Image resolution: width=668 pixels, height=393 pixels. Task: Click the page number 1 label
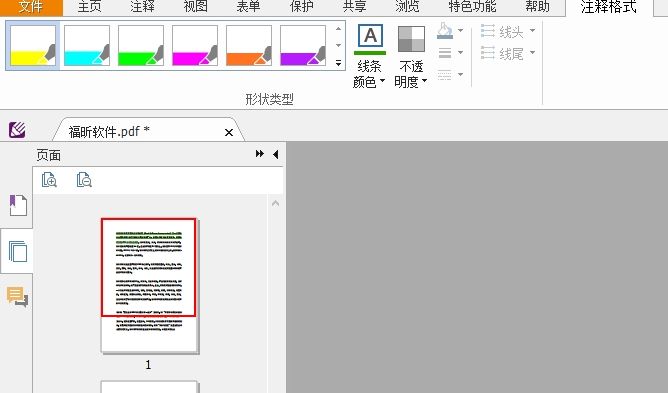pyautogui.click(x=148, y=365)
